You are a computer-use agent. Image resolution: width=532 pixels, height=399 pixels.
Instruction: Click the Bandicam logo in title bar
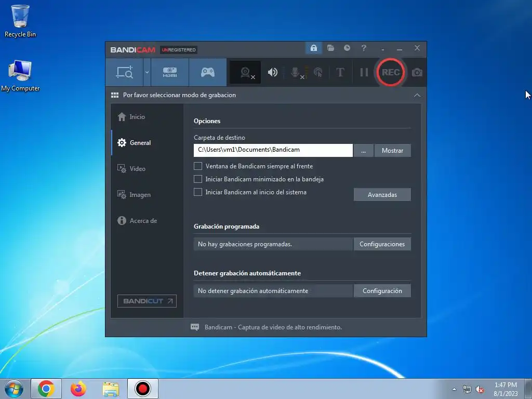coord(132,50)
